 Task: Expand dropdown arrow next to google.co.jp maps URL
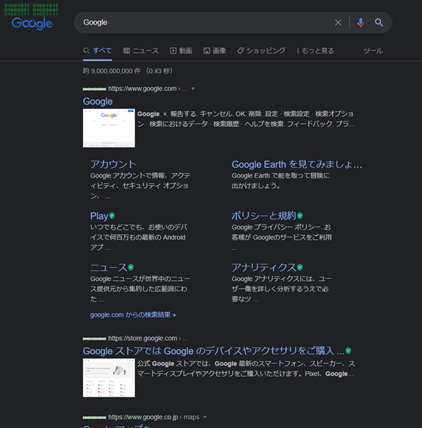tap(205, 417)
